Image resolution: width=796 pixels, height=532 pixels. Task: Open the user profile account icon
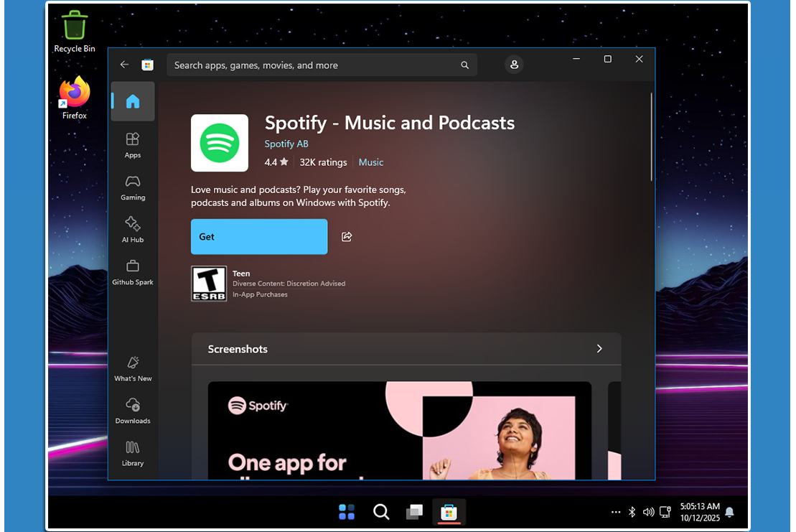coord(514,65)
